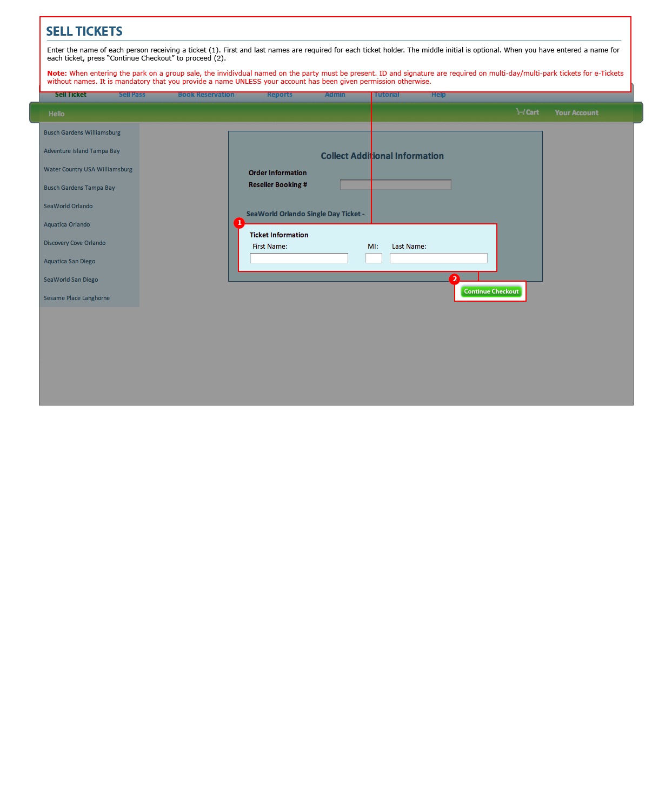Click the Continue Checkout button

click(491, 291)
